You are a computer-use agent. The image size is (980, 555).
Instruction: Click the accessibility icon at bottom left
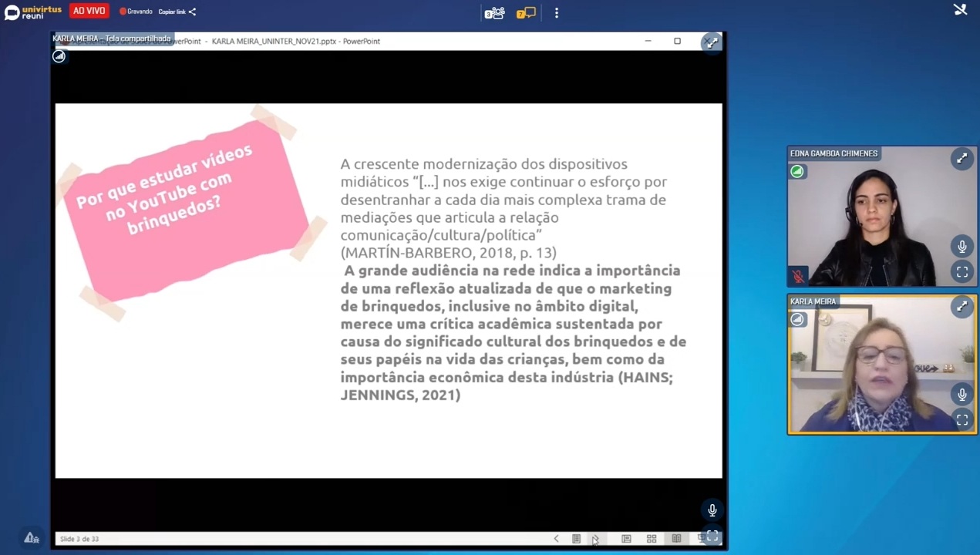(x=31, y=538)
